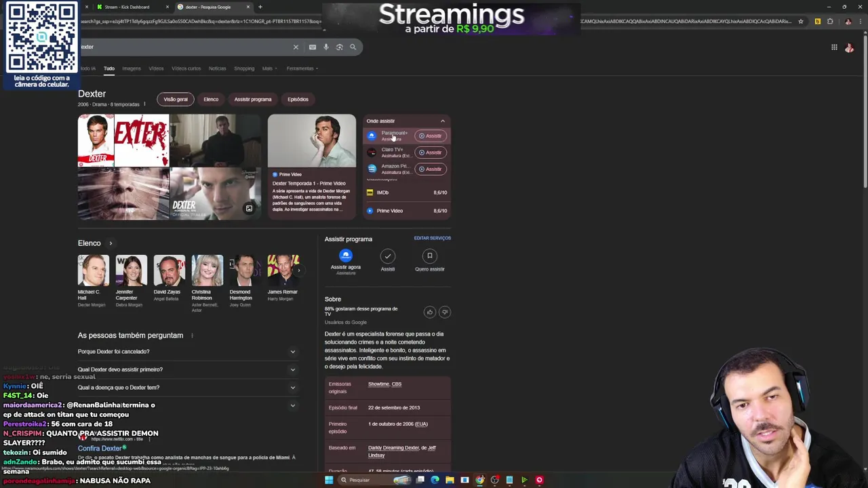
Task: Switch to the Imagens tab
Action: pos(132,68)
